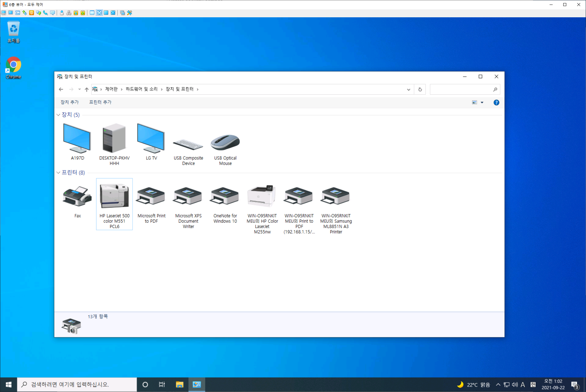Go to 제어판 in the breadcrumb
The height and width of the screenshot is (392, 586).
point(111,89)
